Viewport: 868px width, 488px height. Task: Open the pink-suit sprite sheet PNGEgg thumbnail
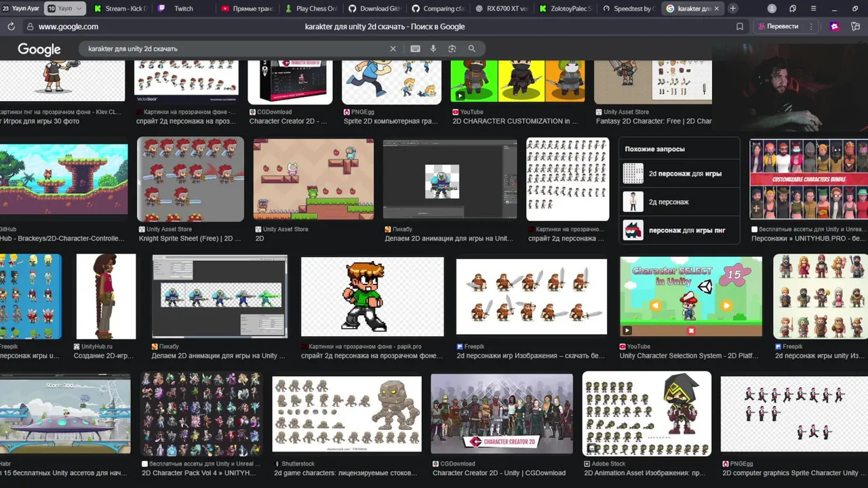794,414
